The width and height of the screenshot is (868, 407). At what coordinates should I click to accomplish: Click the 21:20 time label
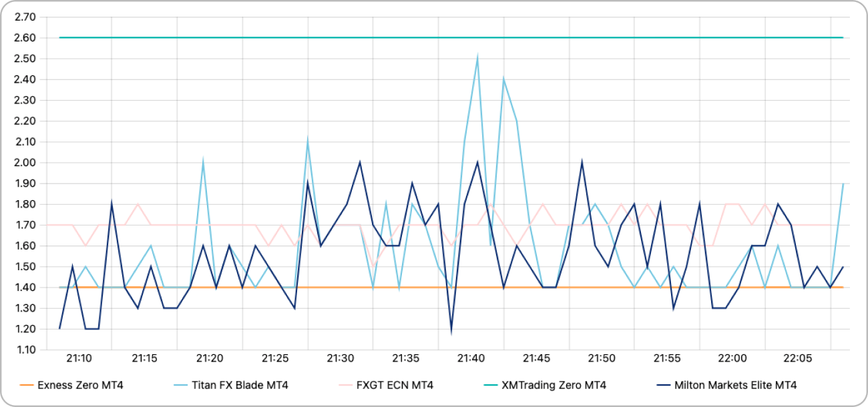coord(210,358)
